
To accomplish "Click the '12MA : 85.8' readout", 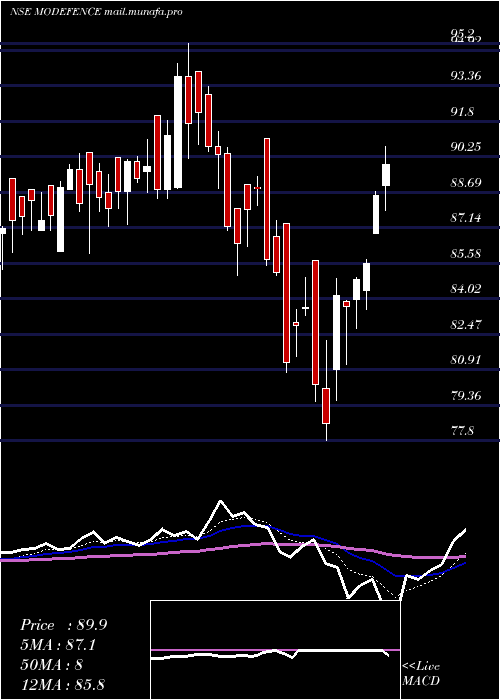I will point(62,684).
